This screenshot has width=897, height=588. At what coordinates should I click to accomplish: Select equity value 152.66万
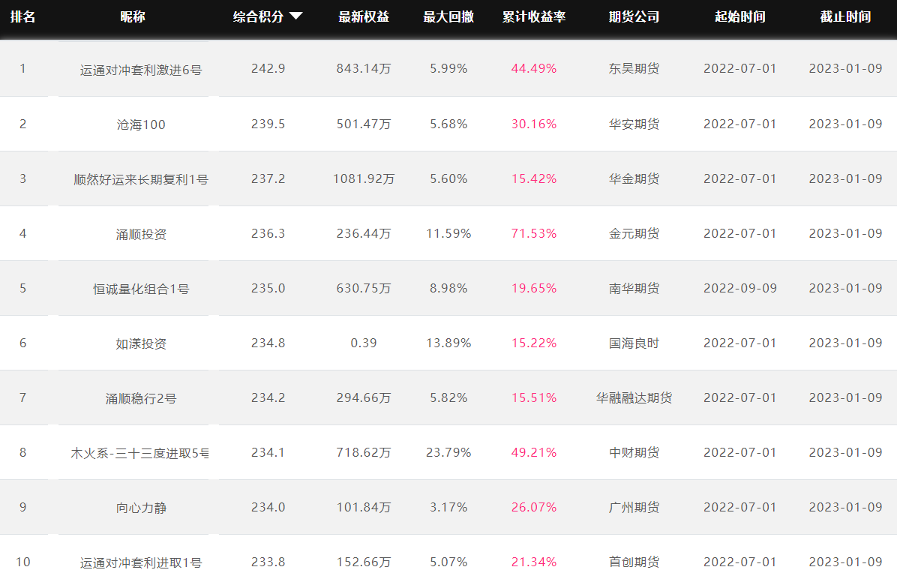[x=363, y=562]
